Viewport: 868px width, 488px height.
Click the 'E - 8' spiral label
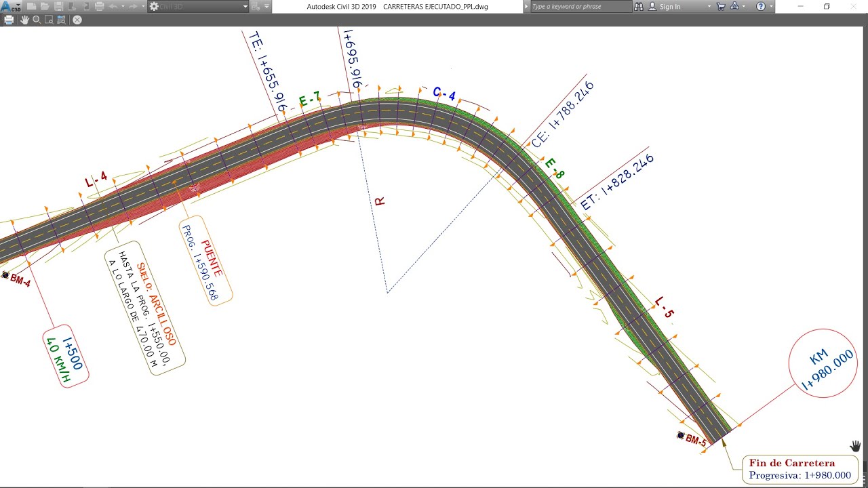coord(555,168)
